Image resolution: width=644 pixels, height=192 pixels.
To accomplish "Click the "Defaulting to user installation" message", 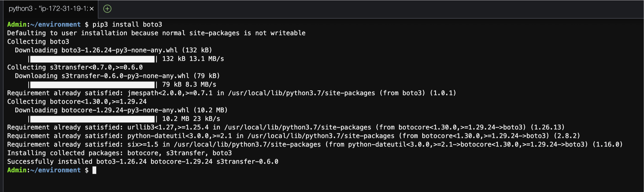I will (156, 33).
